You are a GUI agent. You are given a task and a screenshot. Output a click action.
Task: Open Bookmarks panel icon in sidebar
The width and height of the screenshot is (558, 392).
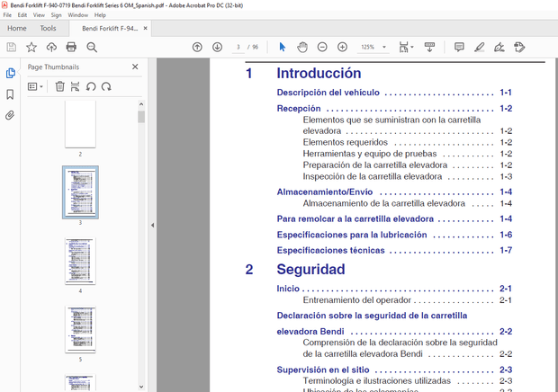click(10, 94)
